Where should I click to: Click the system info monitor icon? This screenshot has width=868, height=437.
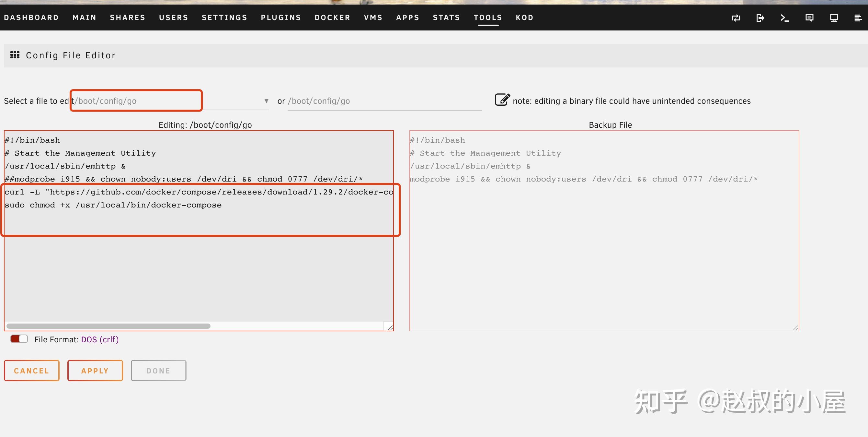(x=834, y=18)
